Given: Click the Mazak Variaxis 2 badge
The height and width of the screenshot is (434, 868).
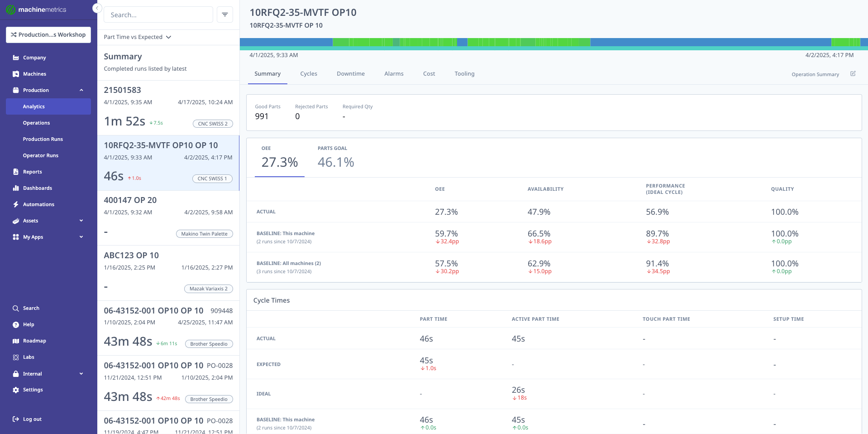Looking at the screenshot, I should (209, 289).
